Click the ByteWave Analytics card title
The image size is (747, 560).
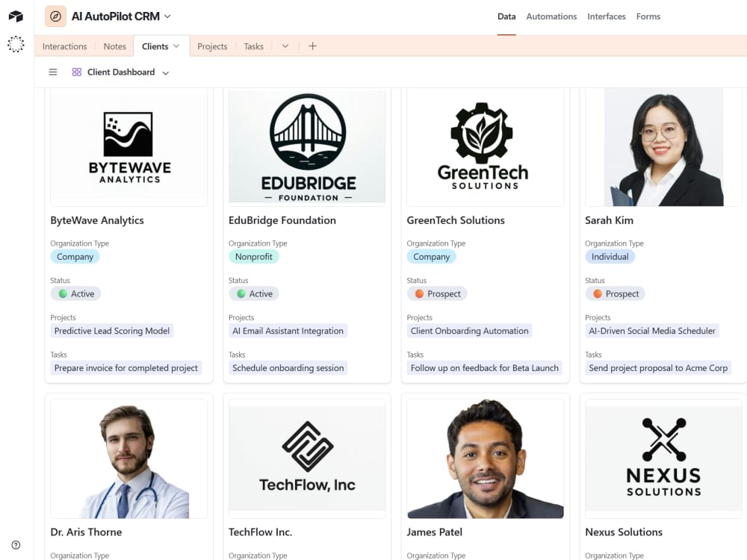click(x=97, y=220)
